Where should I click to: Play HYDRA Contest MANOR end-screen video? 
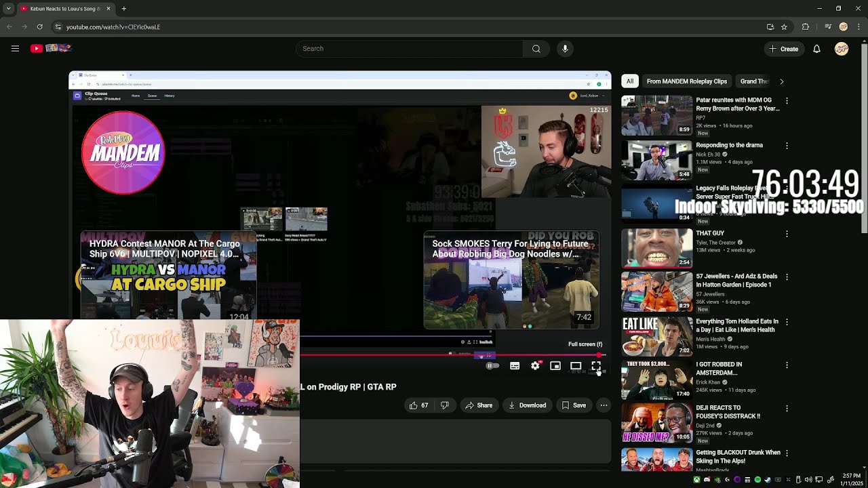pyautogui.click(x=168, y=277)
